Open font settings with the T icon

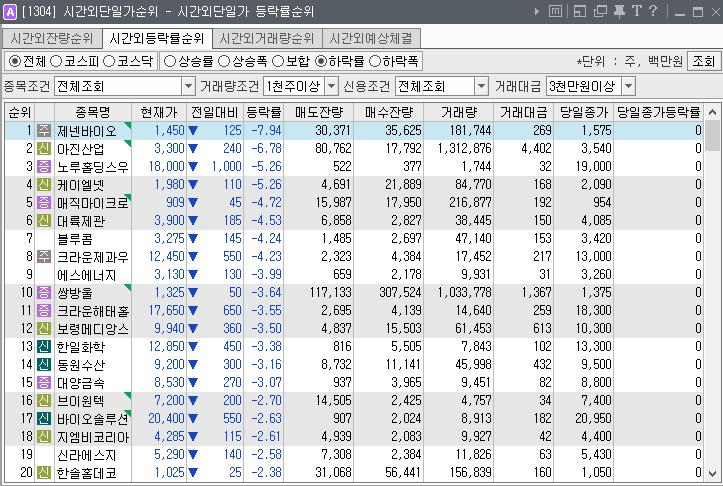pos(637,11)
